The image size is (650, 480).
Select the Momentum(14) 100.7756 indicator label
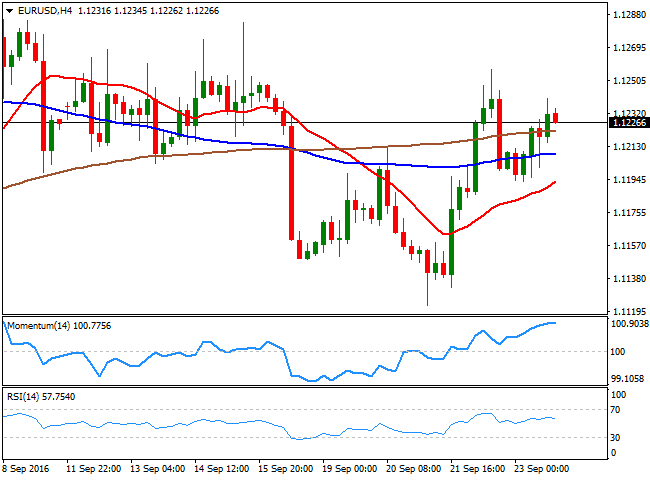[59, 326]
